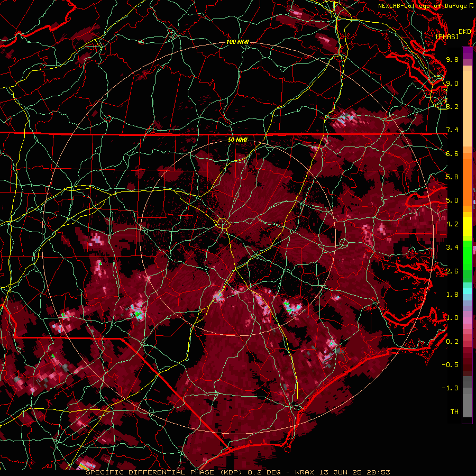Click the 1.8 value on the color scale

tap(452, 295)
